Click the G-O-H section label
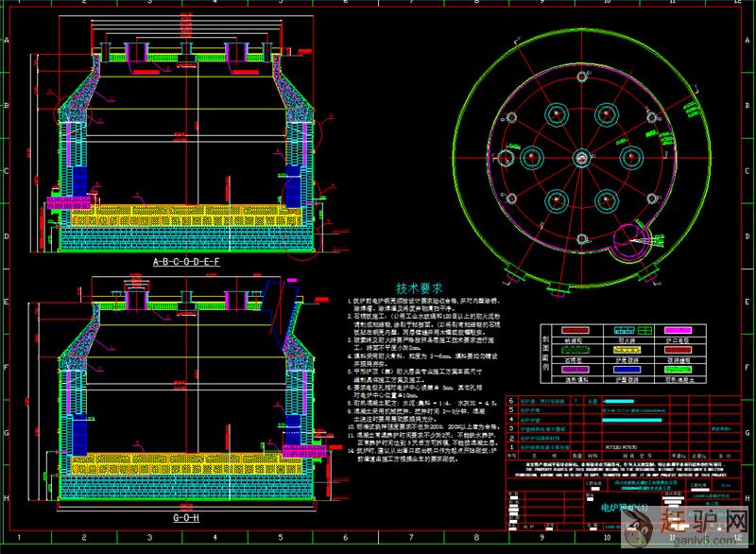 [x=185, y=518]
